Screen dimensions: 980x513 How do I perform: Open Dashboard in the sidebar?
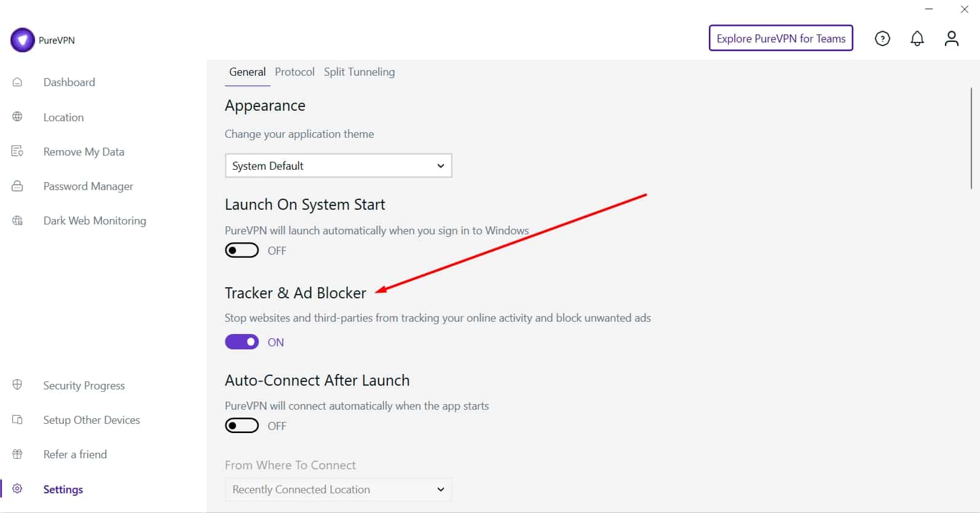point(69,82)
